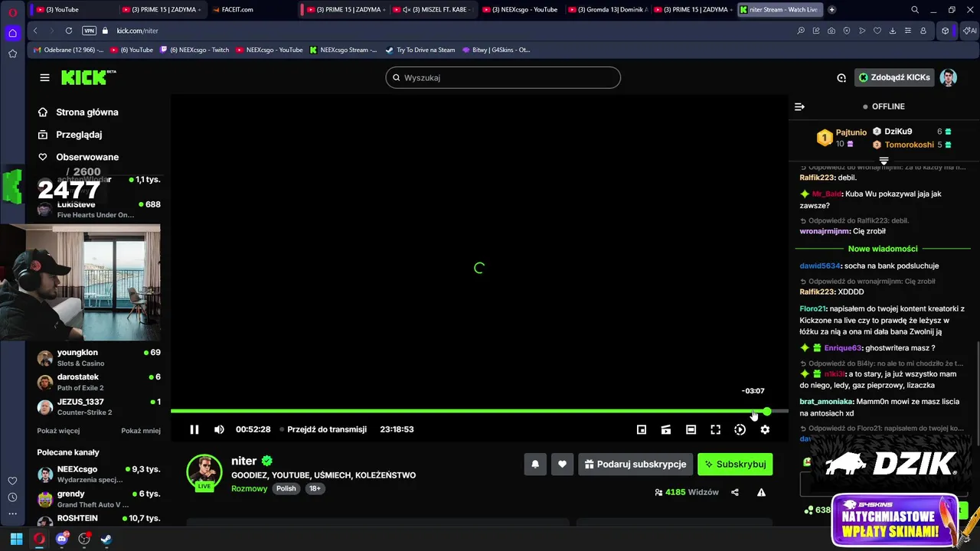Image resolution: width=980 pixels, height=551 pixels.
Task: Open Floro21 chat username
Action: 813,308
